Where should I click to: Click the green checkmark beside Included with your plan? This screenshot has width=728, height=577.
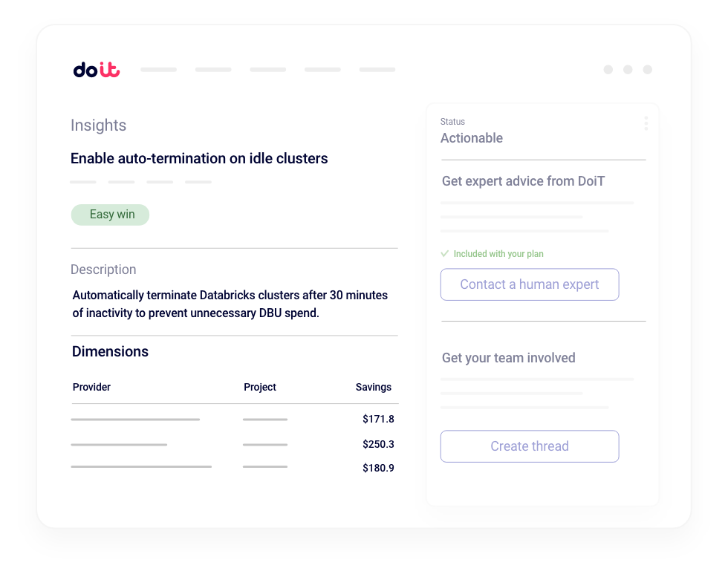pos(445,254)
